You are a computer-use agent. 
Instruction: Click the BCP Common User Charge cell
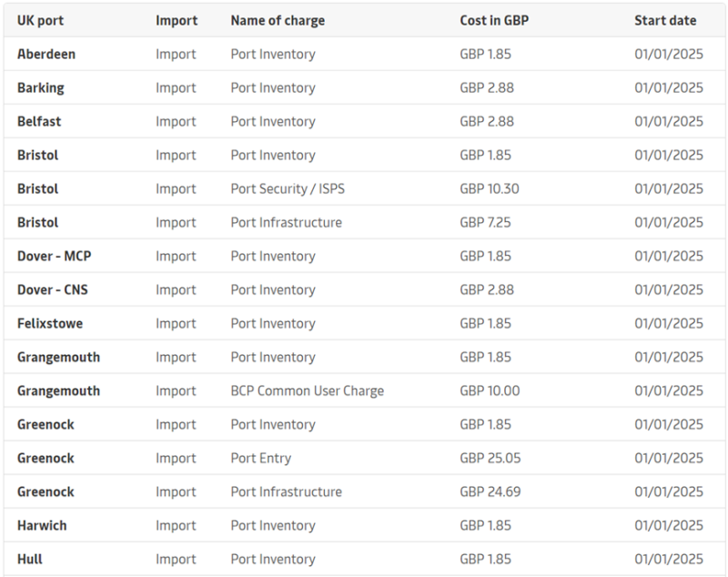307,390
